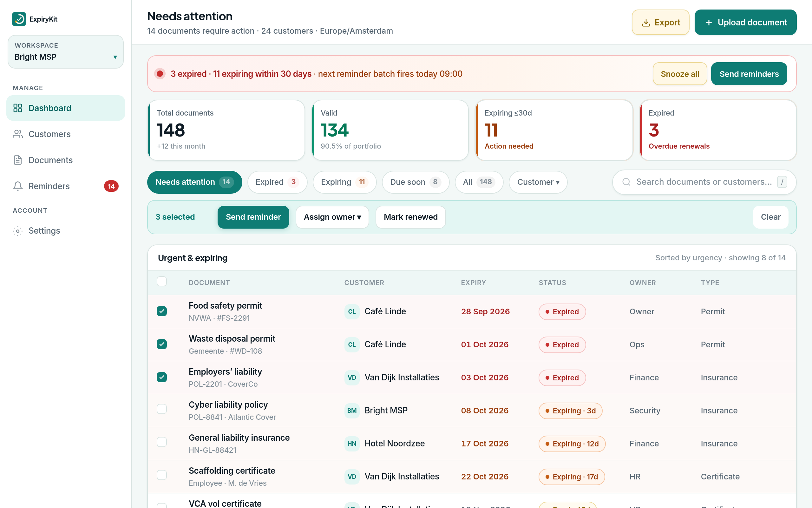The image size is (812, 508).
Task: Toggle the select-all checkbox in table header
Action: [x=162, y=281]
